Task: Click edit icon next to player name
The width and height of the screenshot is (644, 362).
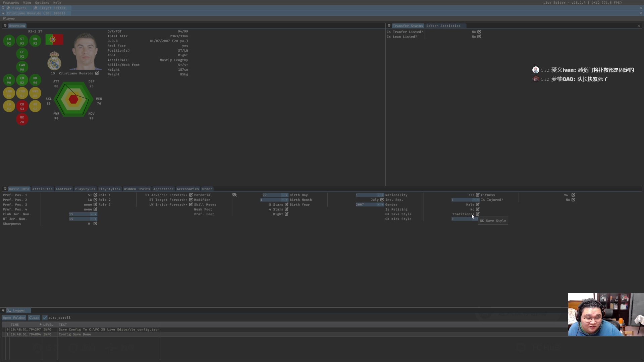Action: [97, 73]
